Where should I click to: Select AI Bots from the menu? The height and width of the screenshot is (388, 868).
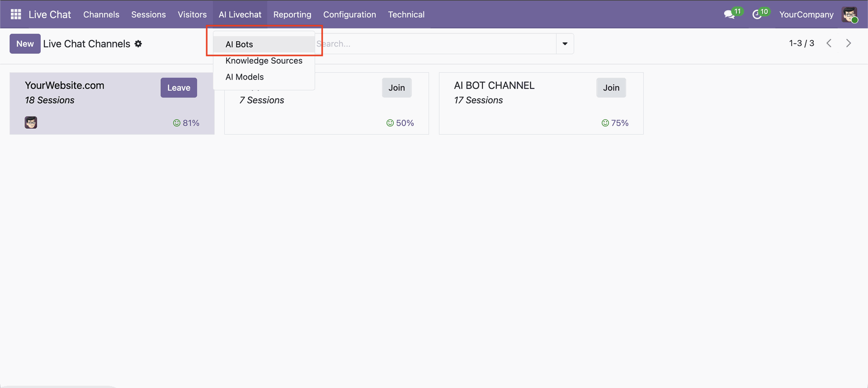[239, 44]
